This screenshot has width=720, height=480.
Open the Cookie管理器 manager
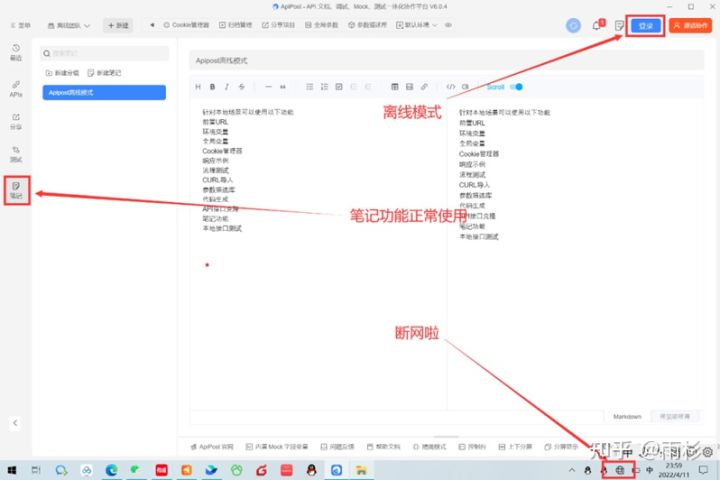(x=186, y=25)
